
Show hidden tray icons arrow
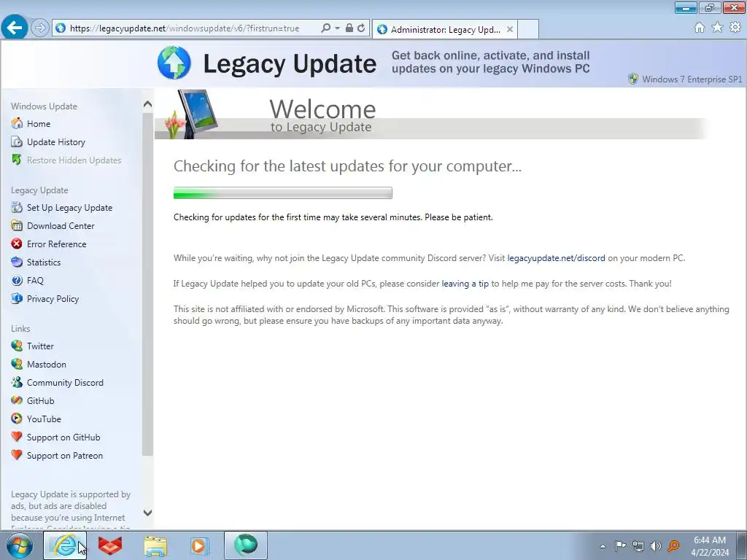603,546
